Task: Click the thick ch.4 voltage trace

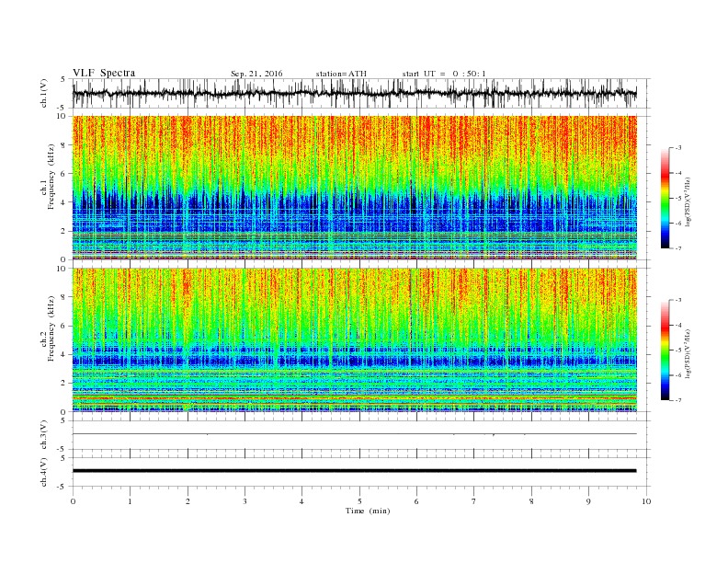Action: pos(354,471)
